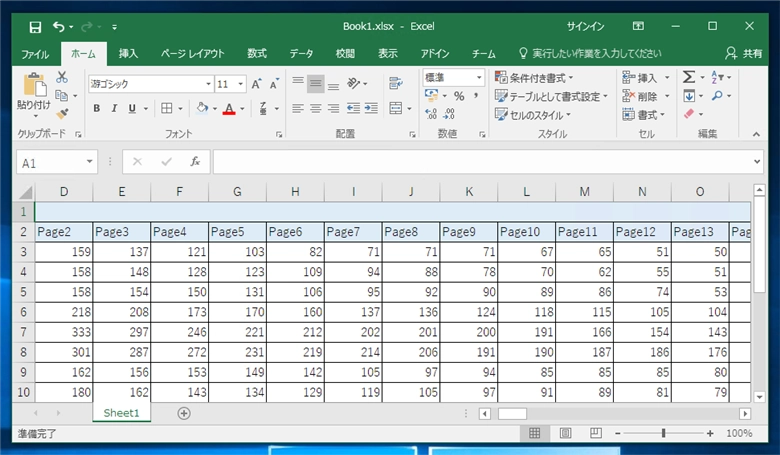Switch to the 数式 tab

coord(257,54)
